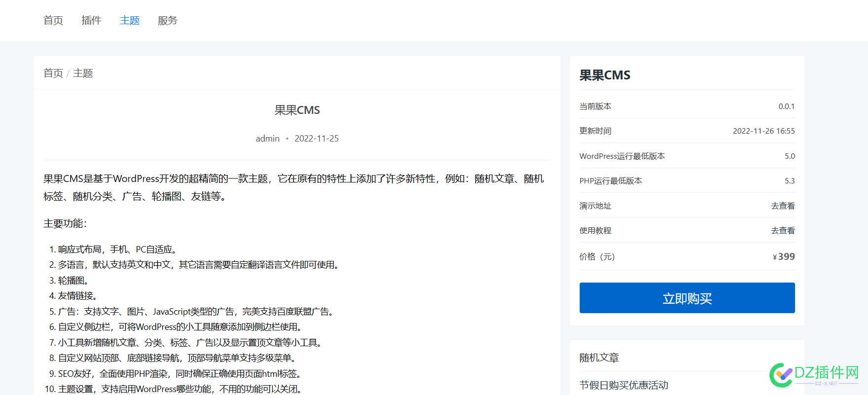Click the update time 2022-11-26 16:55
868x395 pixels.
[764, 131]
